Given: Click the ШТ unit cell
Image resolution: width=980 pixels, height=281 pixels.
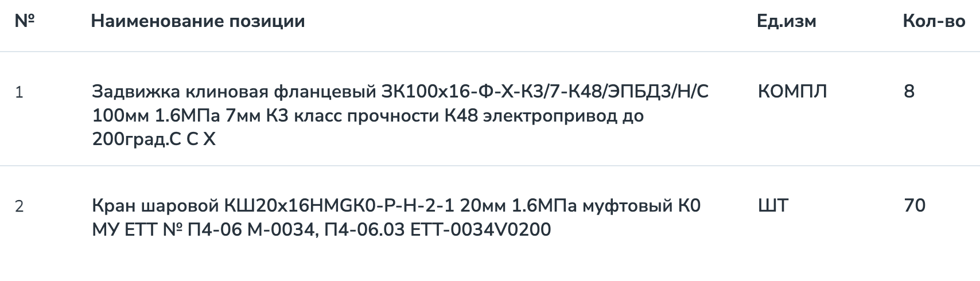Looking at the screenshot, I should click(773, 206).
